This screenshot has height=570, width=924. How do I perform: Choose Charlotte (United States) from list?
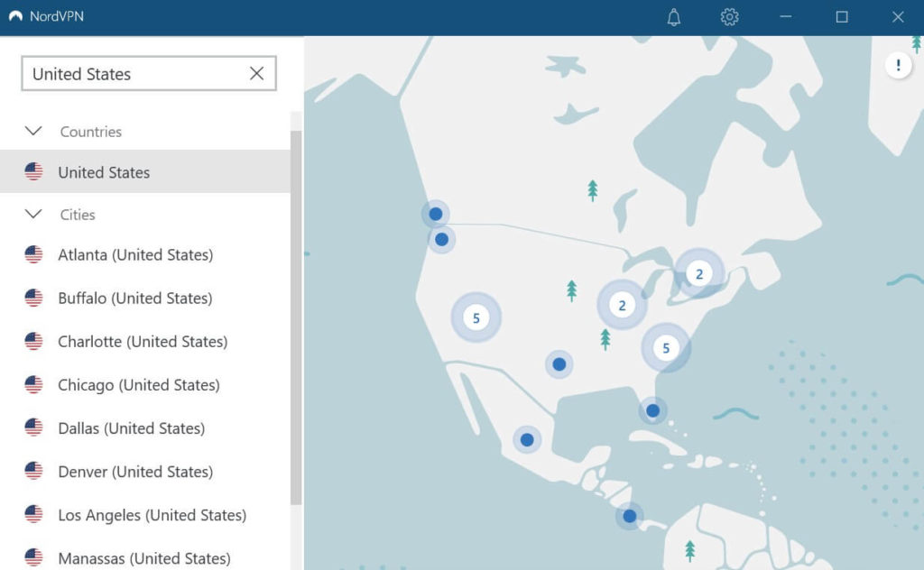(x=145, y=342)
